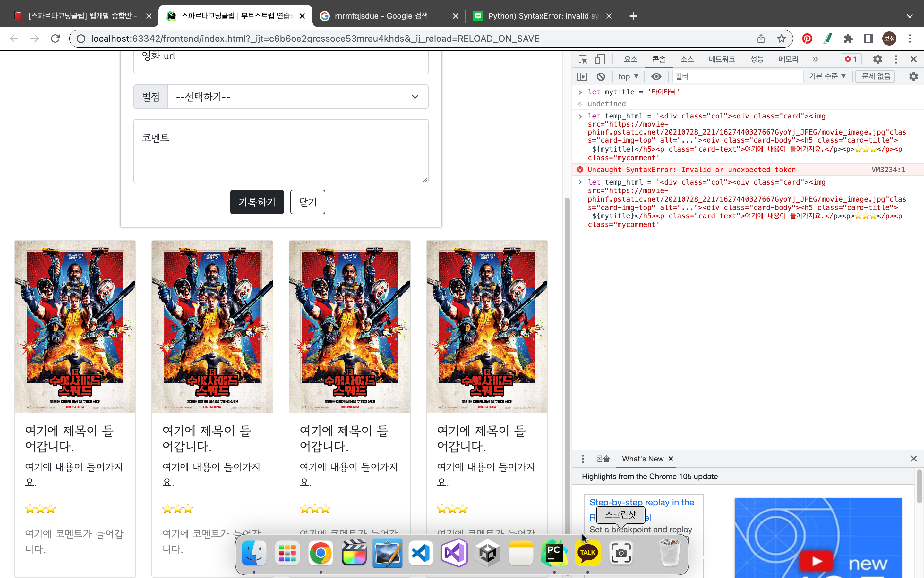Click the 코멘트 textarea
The width and height of the screenshot is (924, 578).
(281, 151)
